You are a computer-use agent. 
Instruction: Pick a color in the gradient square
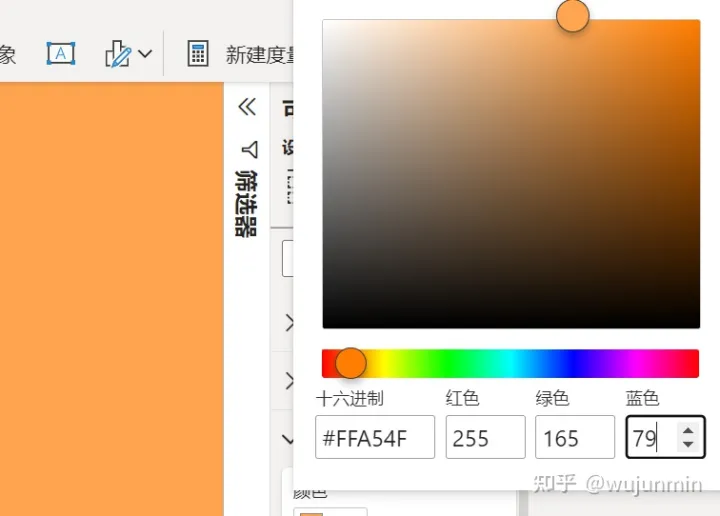[511, 174]
